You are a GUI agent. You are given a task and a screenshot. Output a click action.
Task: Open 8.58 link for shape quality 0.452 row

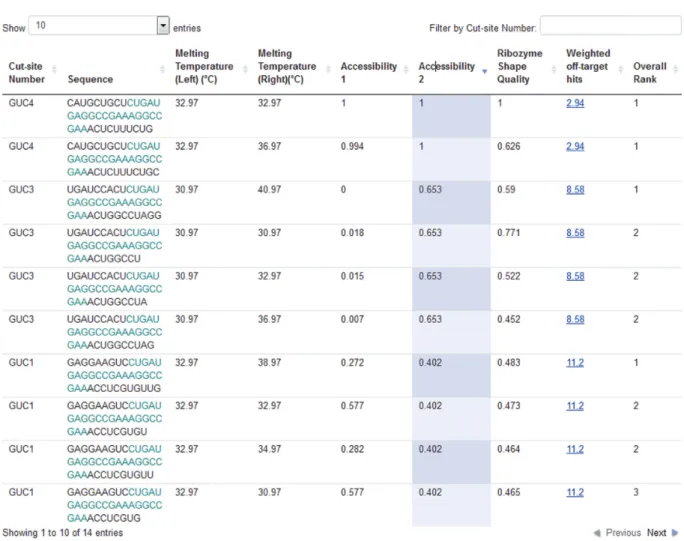[x=575, y=319]
